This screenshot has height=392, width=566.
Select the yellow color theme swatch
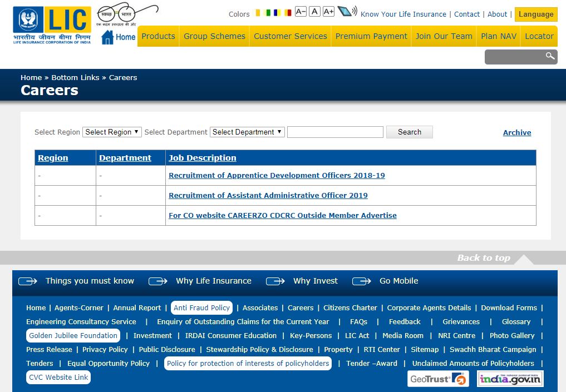[x=258, y=13]
